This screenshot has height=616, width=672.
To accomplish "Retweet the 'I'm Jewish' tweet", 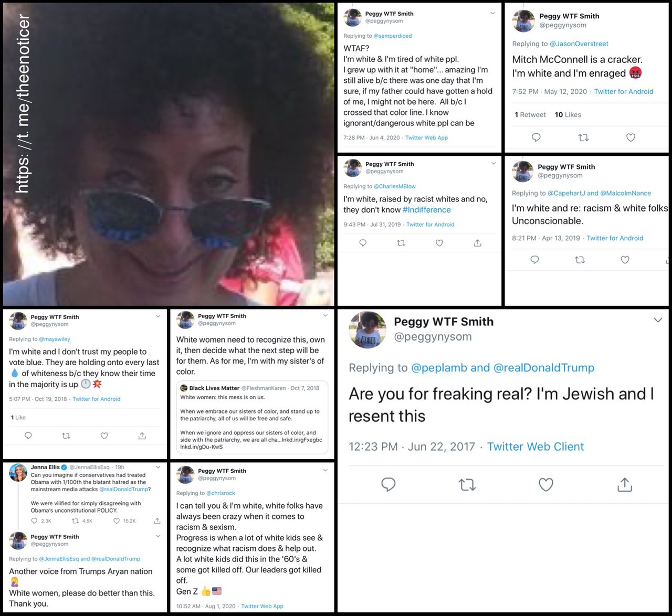I will pos(467,484).
